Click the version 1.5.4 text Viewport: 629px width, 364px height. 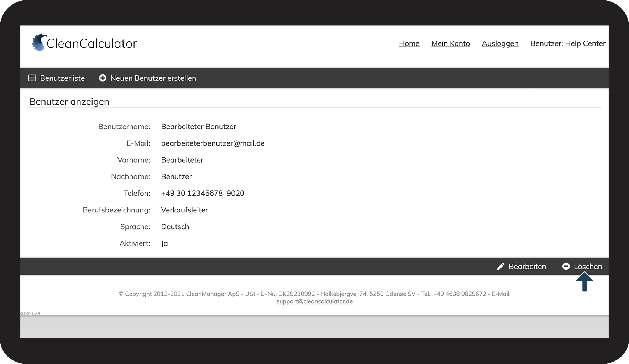[30, 313]
